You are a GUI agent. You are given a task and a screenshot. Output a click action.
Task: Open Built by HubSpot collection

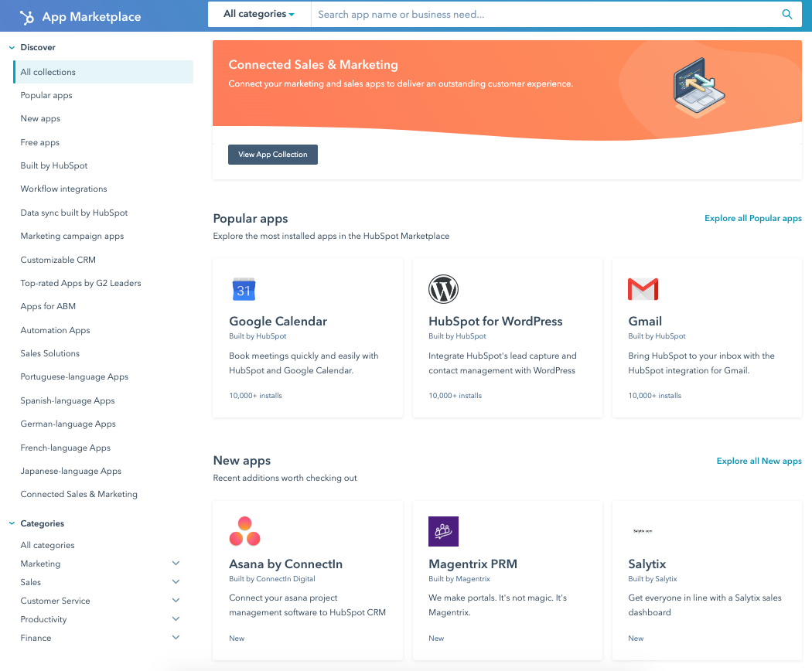(x=54, y=165)
